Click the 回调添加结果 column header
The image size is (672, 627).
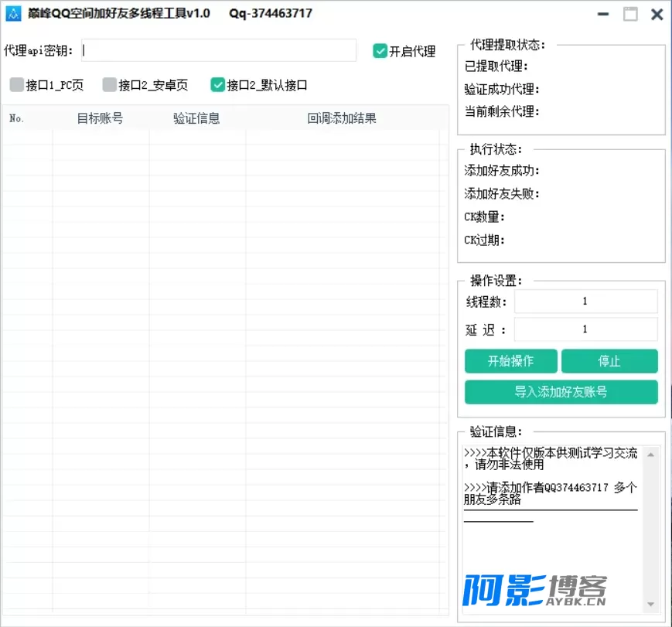click(x=342, y=118)
